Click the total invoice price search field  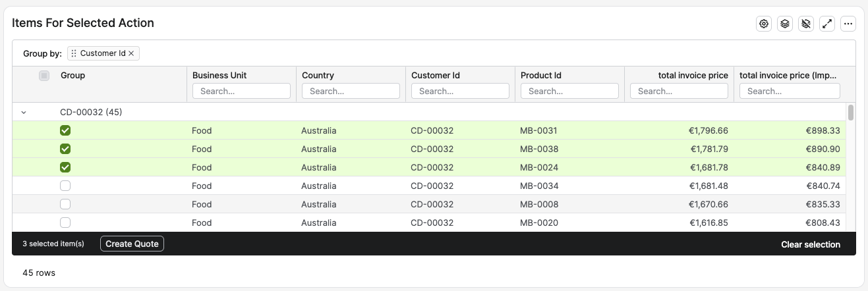tap(679, 91)
